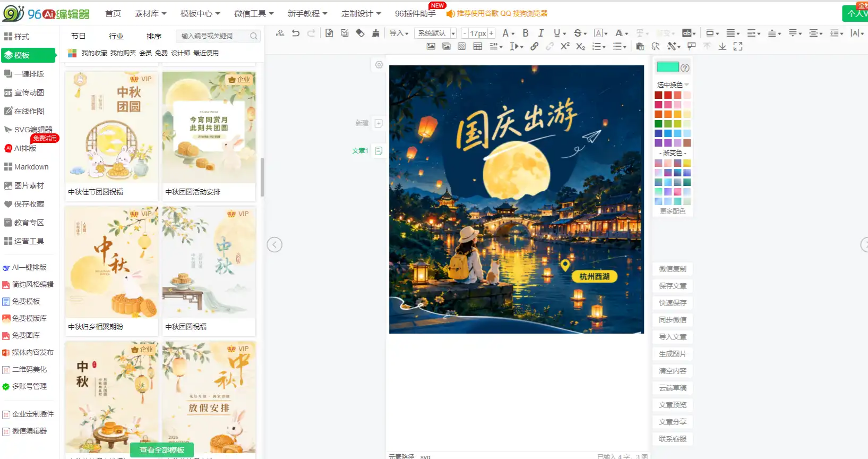Screen dimensions: 868x459
Task: Open 一键排版 in the sidebar
Action: pos(24,74)
